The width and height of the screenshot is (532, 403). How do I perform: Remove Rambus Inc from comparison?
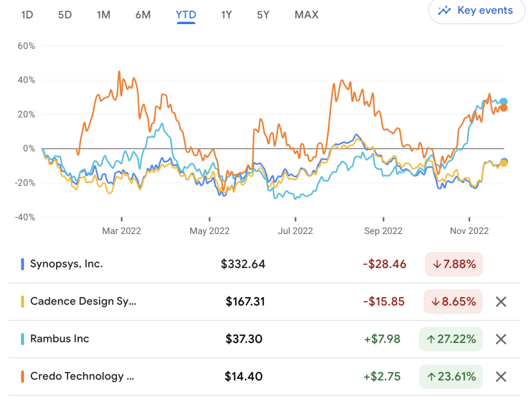coord(501,339)
